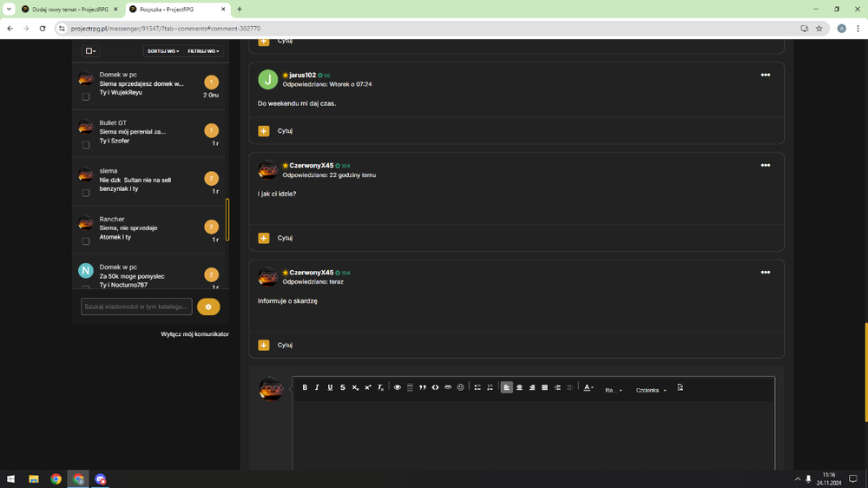This screenshot has width=868, height=488.
Task: Click the remove formatting icon
Action: 381,388
